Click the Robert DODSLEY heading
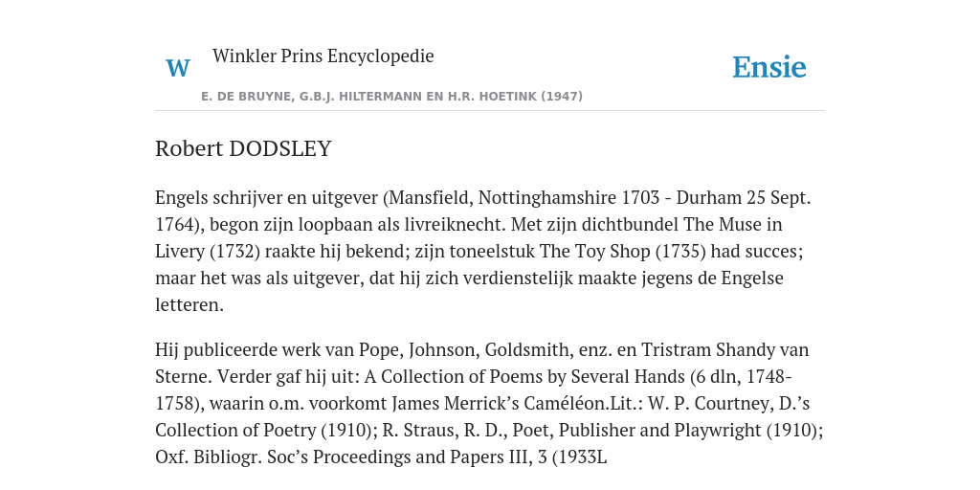Screen dimensions: 980x490 tap(243, 148)
